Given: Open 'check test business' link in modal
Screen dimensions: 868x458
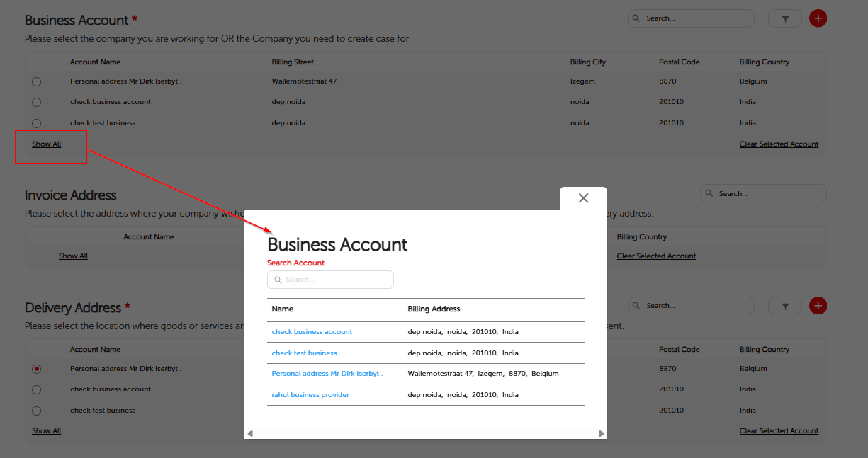Looking at the screenshot, I should (304, 353).
